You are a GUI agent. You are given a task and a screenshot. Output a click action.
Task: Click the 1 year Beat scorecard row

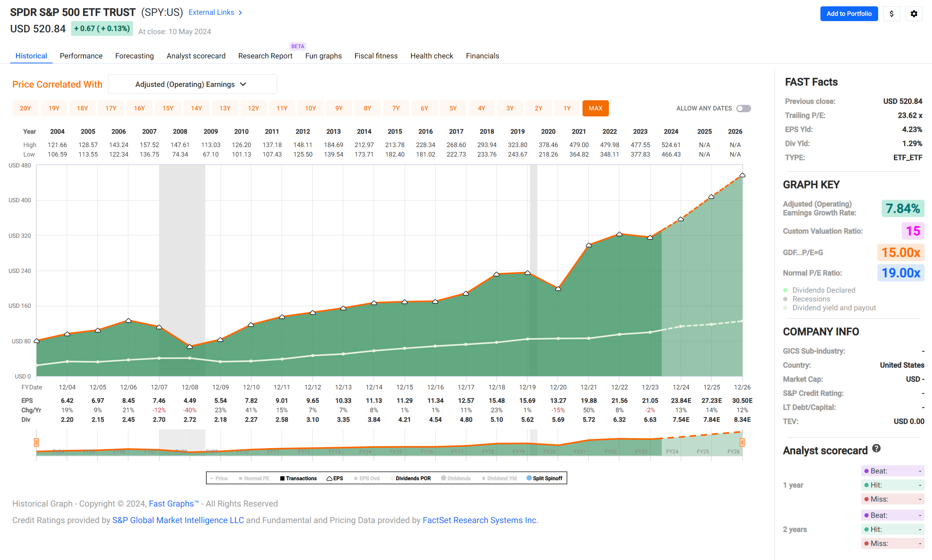[x=892, y=471]
